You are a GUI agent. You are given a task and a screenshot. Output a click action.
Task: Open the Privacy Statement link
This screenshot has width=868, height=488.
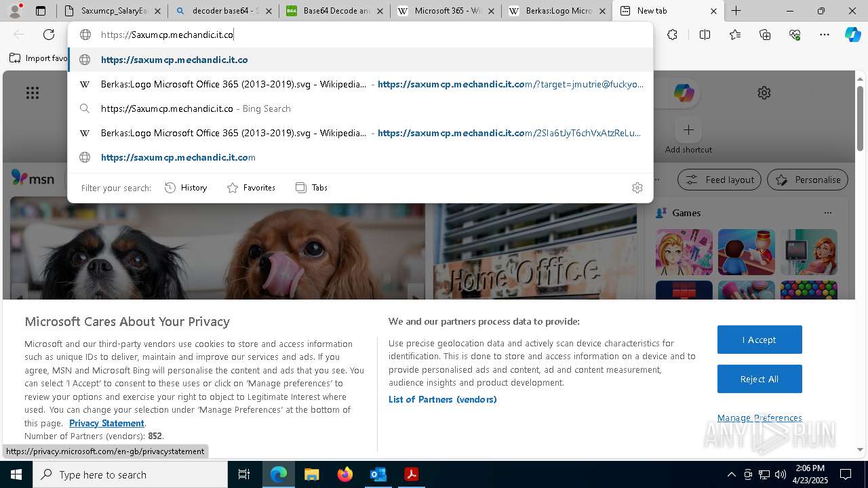point(106,423)
